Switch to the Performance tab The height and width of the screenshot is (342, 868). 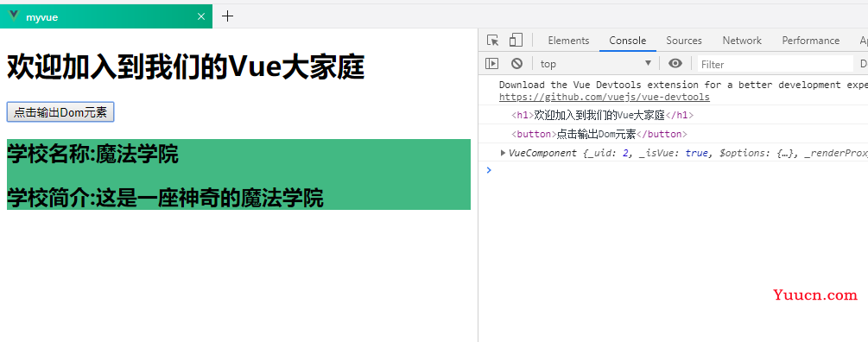[x=810, y=41]
